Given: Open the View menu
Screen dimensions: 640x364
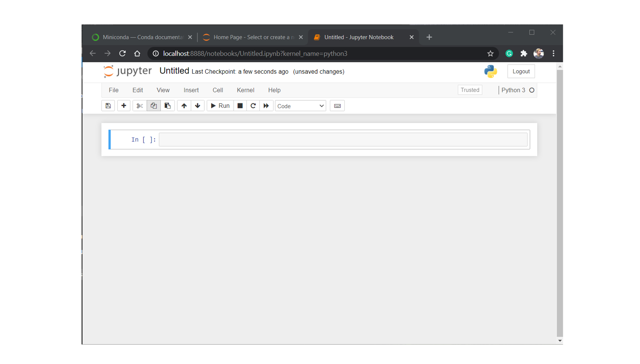Looking at the screenshot, I should click(163, 90).
